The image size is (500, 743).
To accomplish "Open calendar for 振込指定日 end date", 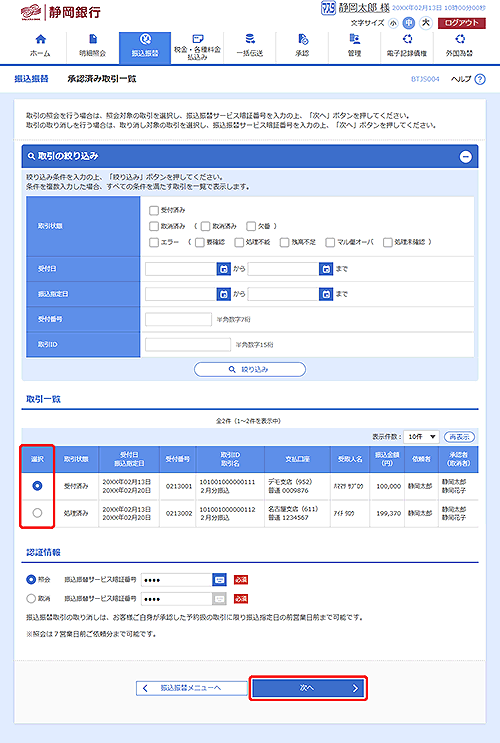I will pyautogui.click(x=326, y=294).
